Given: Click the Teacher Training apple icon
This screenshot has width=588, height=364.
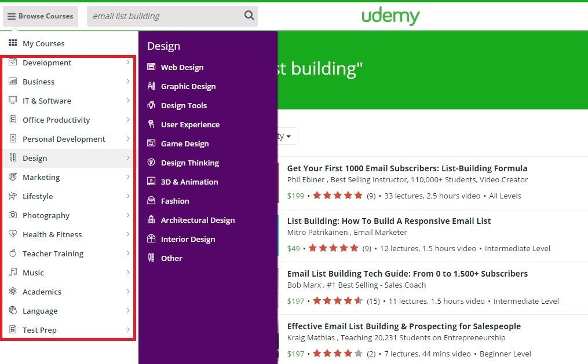Looking at the screenshot, I should pyautogui.click(x=13, y=253).
